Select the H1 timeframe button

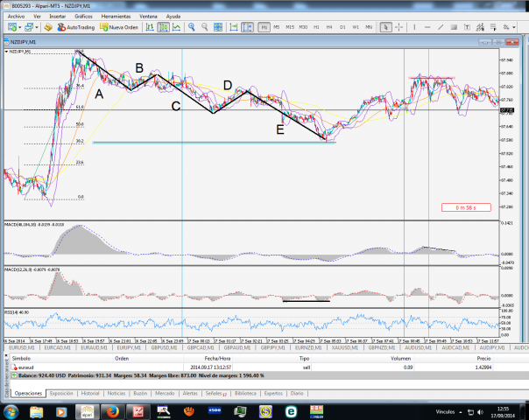point(315,27)
